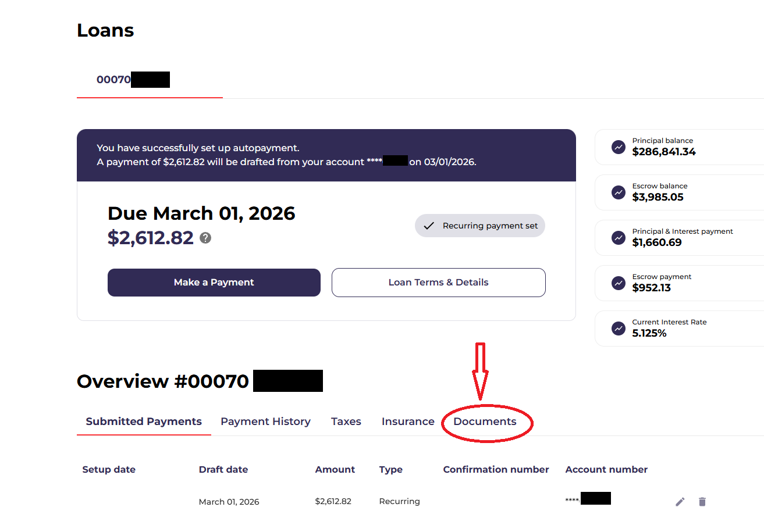Select the Insurance tab

pos(408,422)
